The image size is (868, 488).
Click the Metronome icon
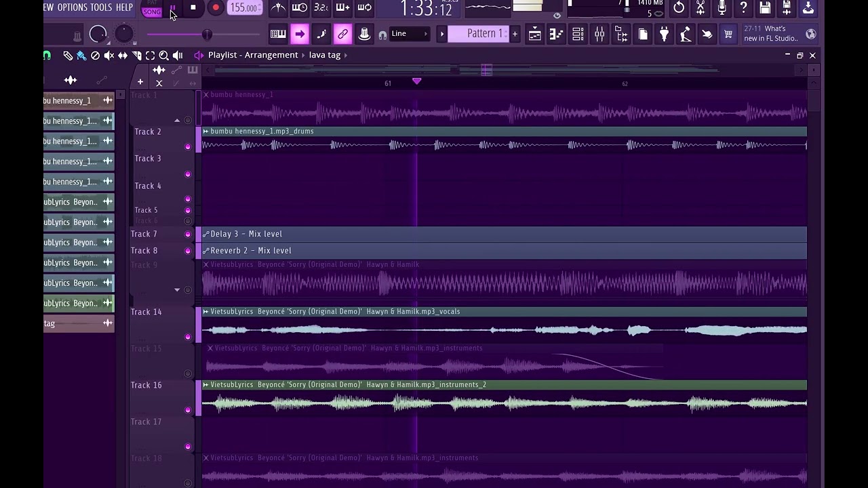click(278, 7)
